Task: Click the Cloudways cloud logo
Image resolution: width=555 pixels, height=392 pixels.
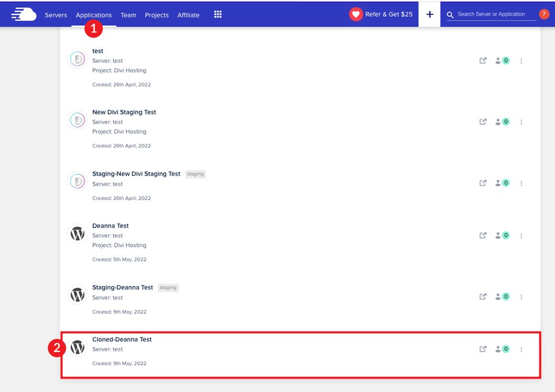Action: coord(24,14)
